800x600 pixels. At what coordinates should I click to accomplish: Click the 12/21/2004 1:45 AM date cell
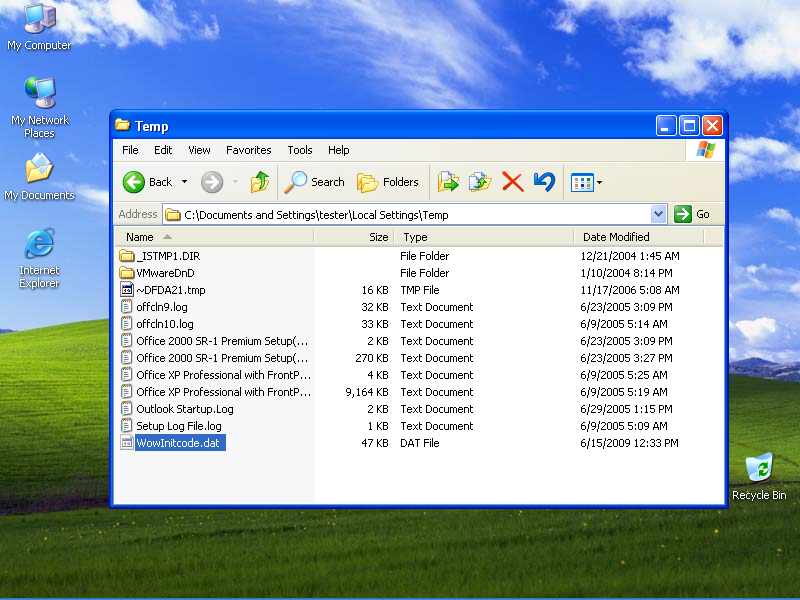click(630, 256)
